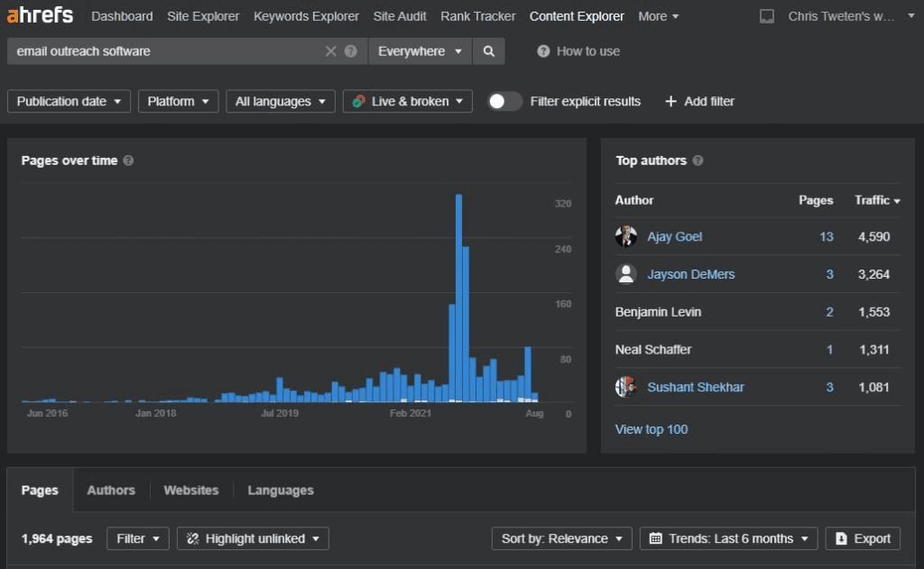Open Sort by: Relevance dropdown
924x569 pixels.
[x=561, y=538]
